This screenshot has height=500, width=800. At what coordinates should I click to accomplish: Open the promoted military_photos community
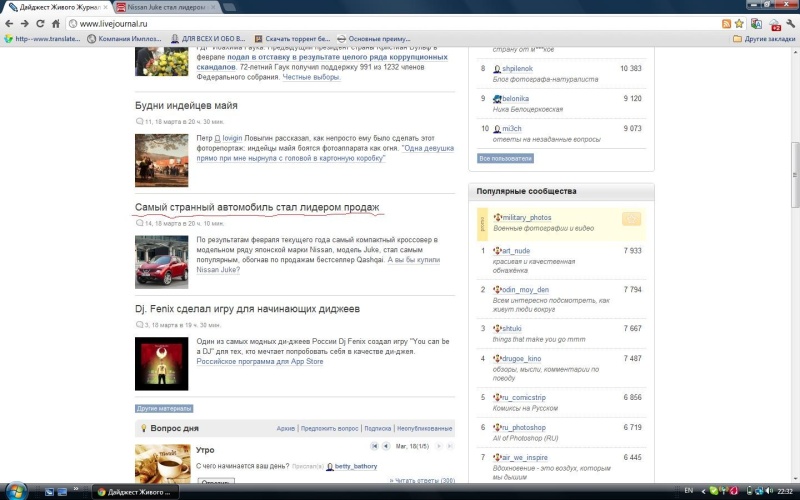527,217
